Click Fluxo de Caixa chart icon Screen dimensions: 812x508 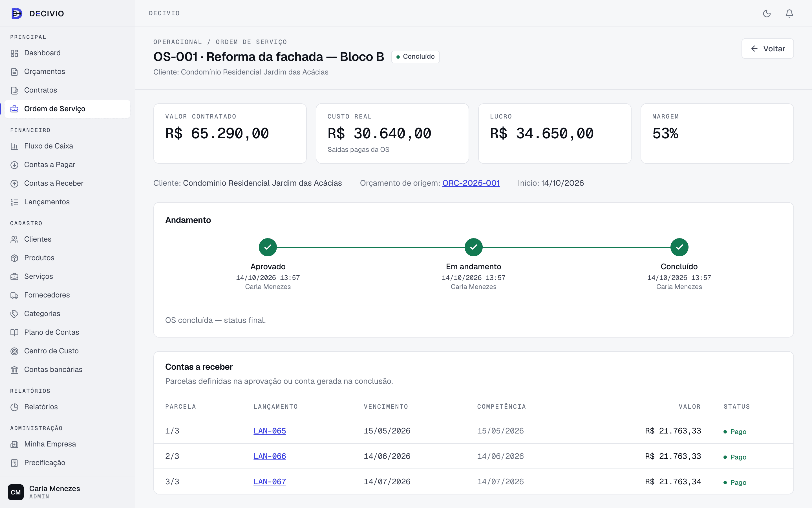[x=14, y=146]
